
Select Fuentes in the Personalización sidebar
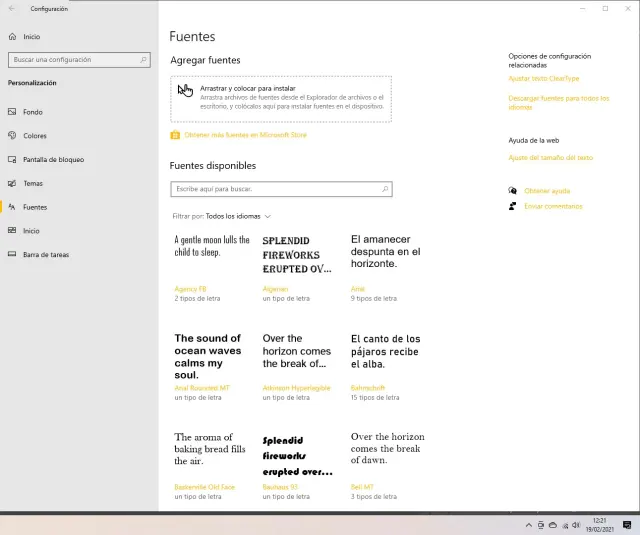pos(35,207)
